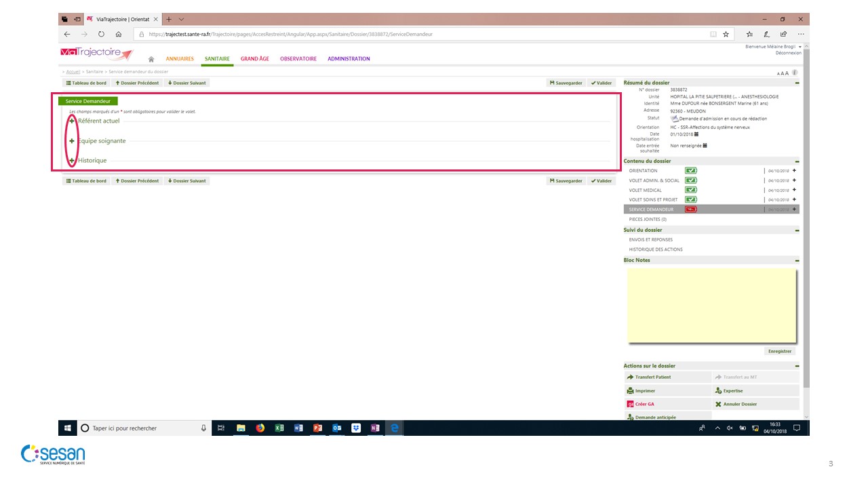The image size is (868, 488).
Task: Expand the Orientation row plus sign
Action: tap(794, 171)
